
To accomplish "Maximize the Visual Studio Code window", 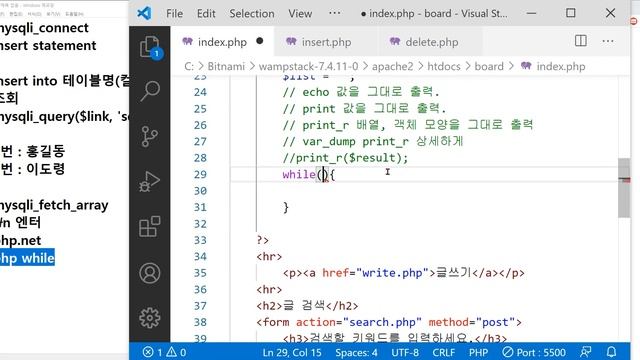I will pos(571,13).
